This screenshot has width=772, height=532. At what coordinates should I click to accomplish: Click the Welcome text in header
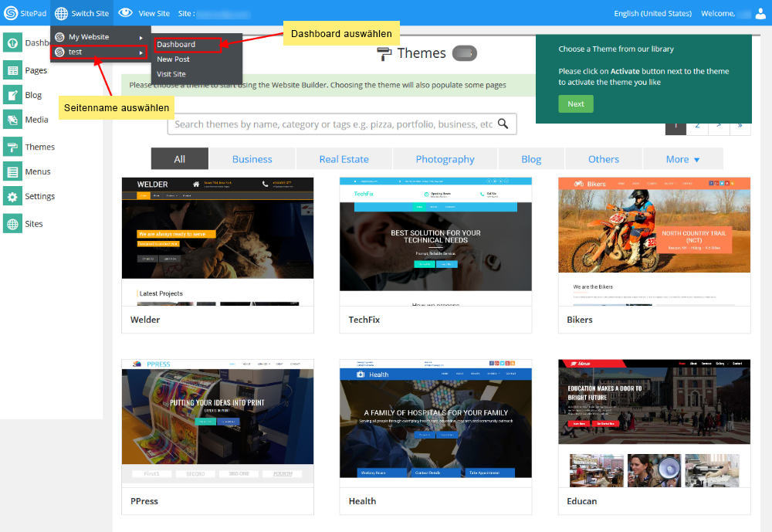pyautogui.click(x=718, y=13)
